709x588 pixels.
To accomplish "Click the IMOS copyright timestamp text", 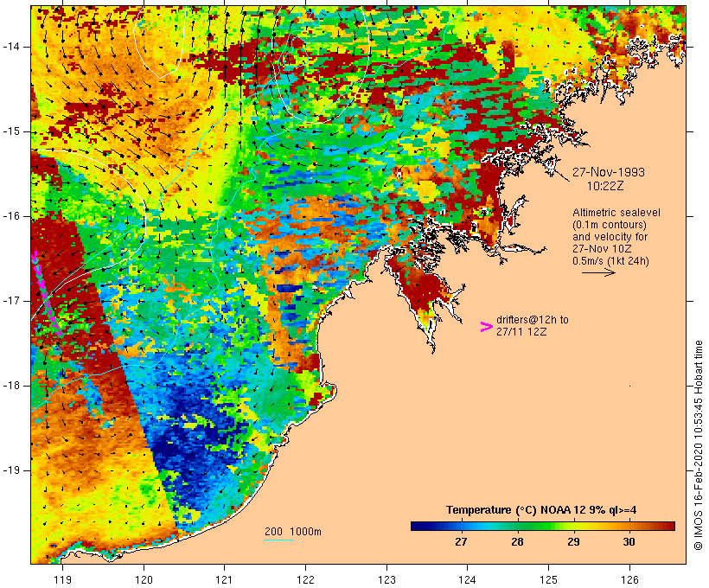I will coord(699,445).
